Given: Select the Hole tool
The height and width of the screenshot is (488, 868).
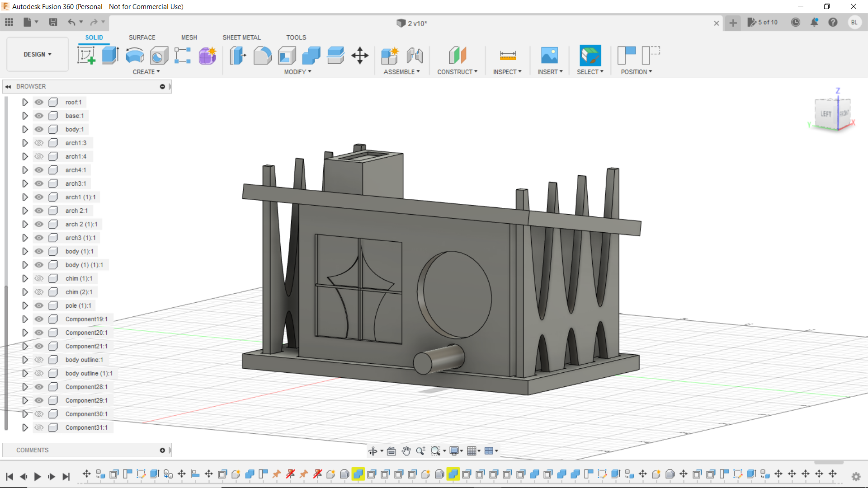Looking at the screenshot, I should (159, 56).
